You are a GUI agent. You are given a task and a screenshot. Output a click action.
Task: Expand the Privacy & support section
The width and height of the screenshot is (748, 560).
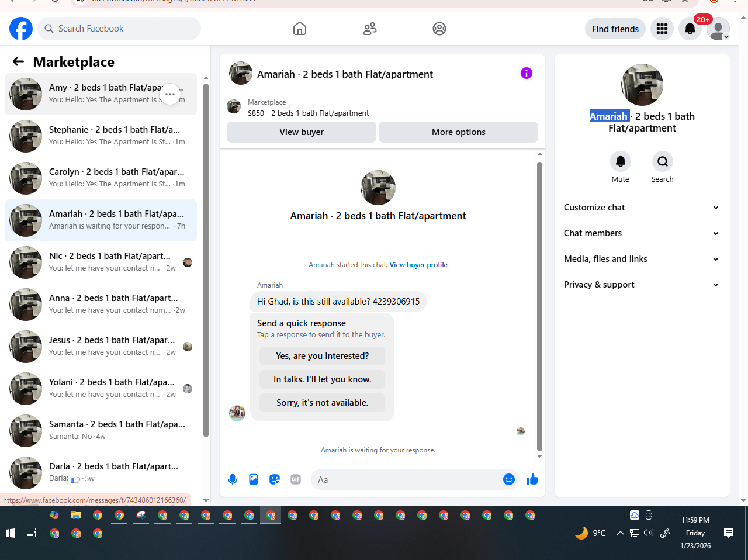pyautogui.click(x=642, y=285)
